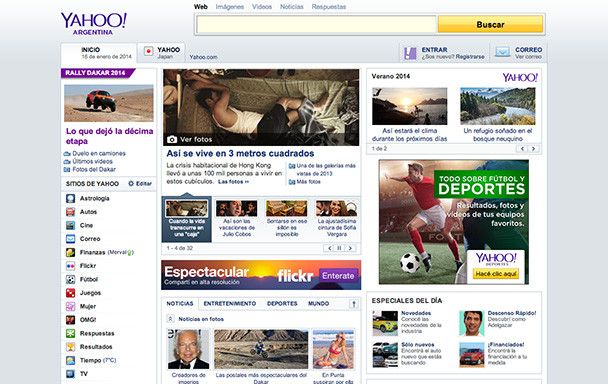The image size is (608, 384).
Task: Select the Respuestas search tab
Action: click(x=328, y=7)
